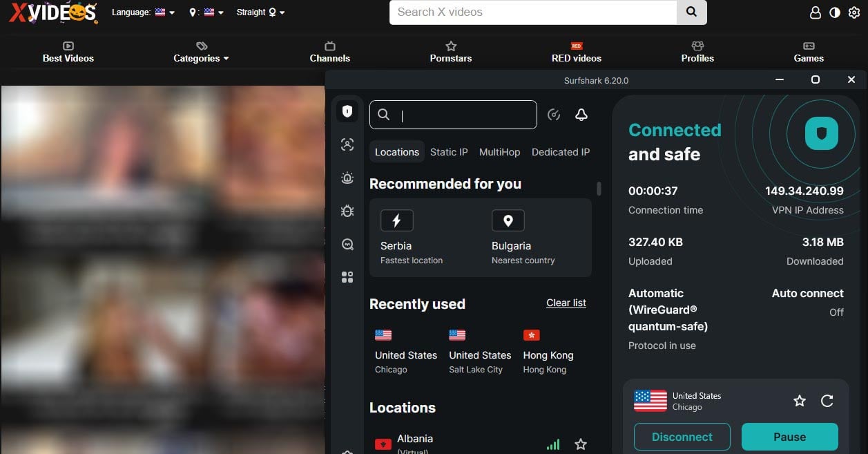Screen dimensions: 868x454
Task: Switch to the Dedicated IP tab
Action: coord(561,152)
